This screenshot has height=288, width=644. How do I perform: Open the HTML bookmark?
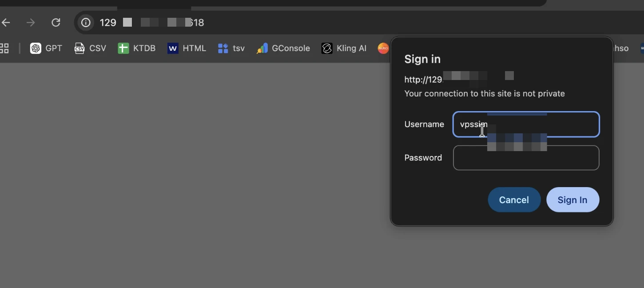coord(187,48)
